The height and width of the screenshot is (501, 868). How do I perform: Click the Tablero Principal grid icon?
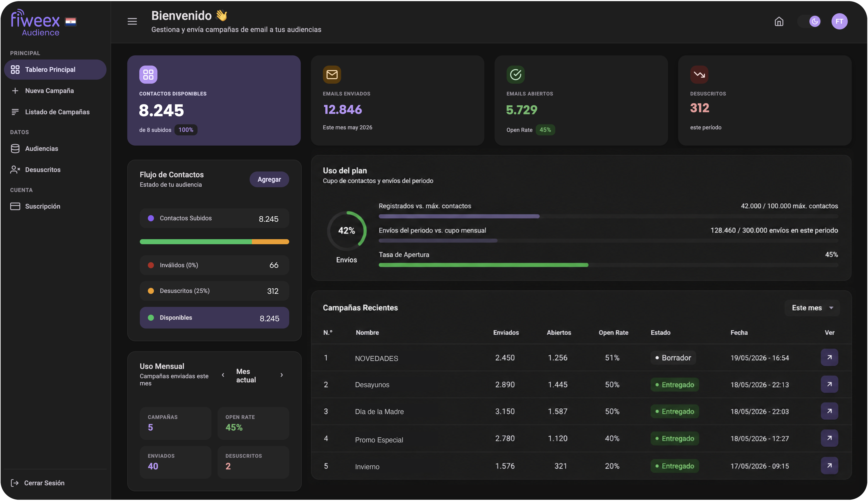click(x=15, y=69)
